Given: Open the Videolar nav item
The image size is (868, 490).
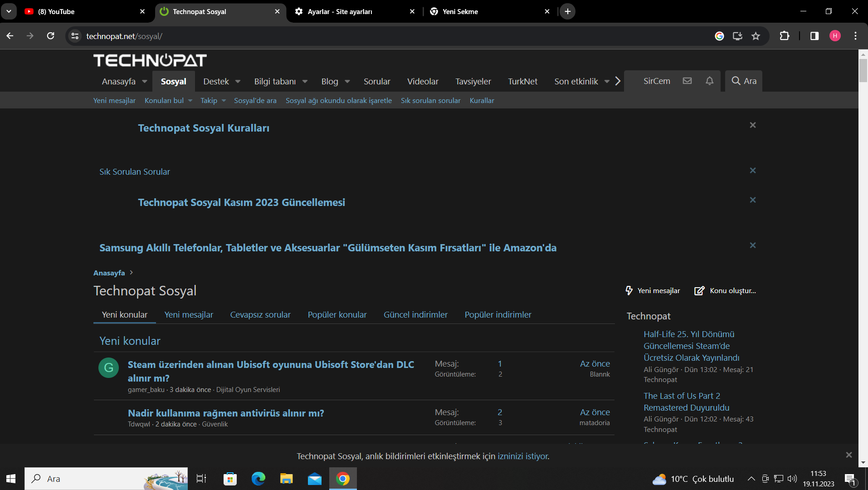Looking at the screenshot, I should 423,81.
